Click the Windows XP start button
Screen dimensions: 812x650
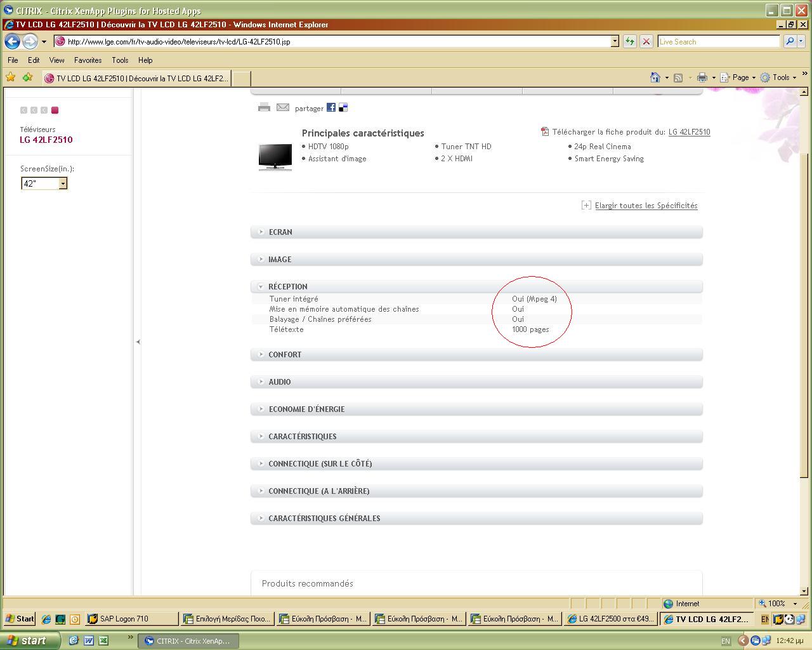point(30,640)
